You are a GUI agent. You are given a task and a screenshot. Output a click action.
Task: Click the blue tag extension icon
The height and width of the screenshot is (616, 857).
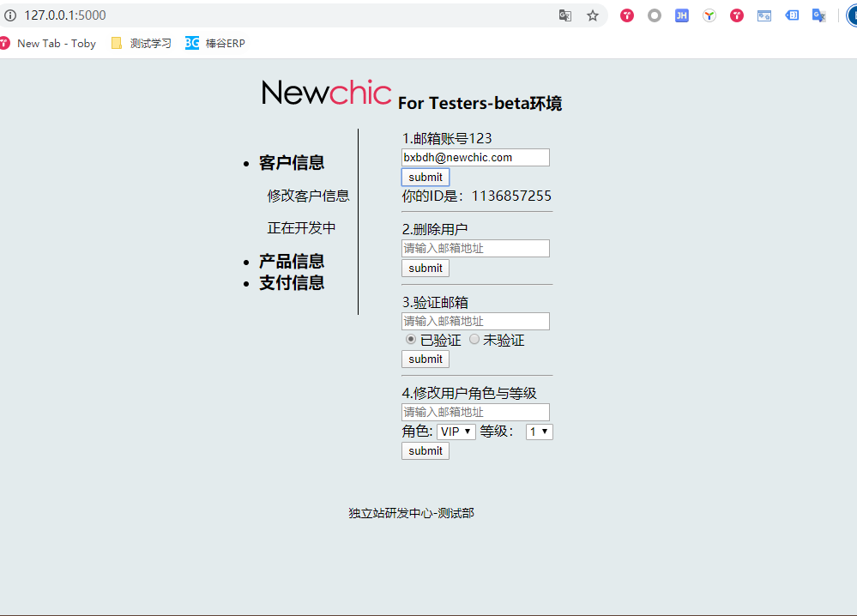(792, 15)
